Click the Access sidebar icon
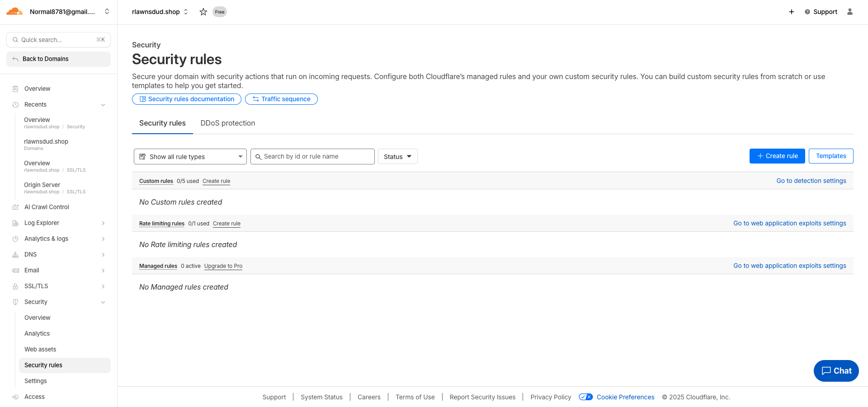Screen dimensions: 868x407 pyautogui.click(x=15, y=397)
